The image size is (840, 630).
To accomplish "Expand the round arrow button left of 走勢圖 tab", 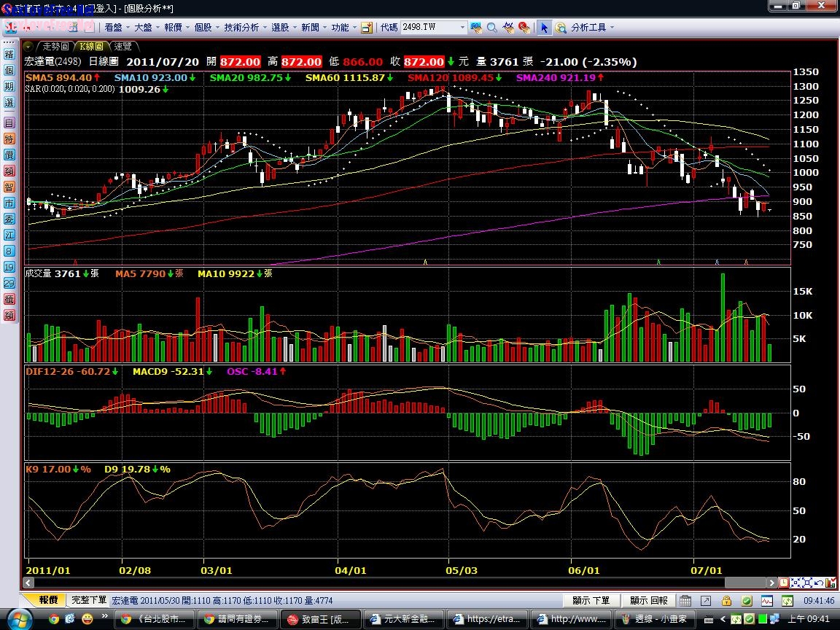I will [x=28, y=46].
